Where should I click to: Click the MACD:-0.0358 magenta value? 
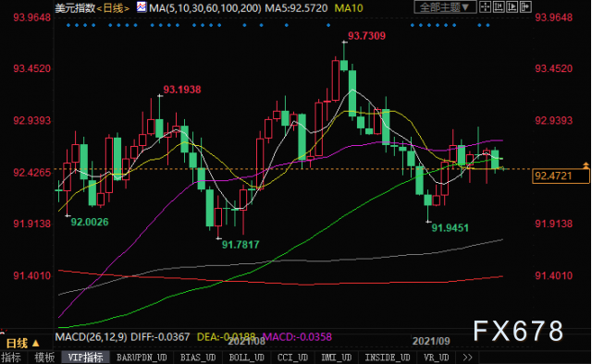(297, 337)
